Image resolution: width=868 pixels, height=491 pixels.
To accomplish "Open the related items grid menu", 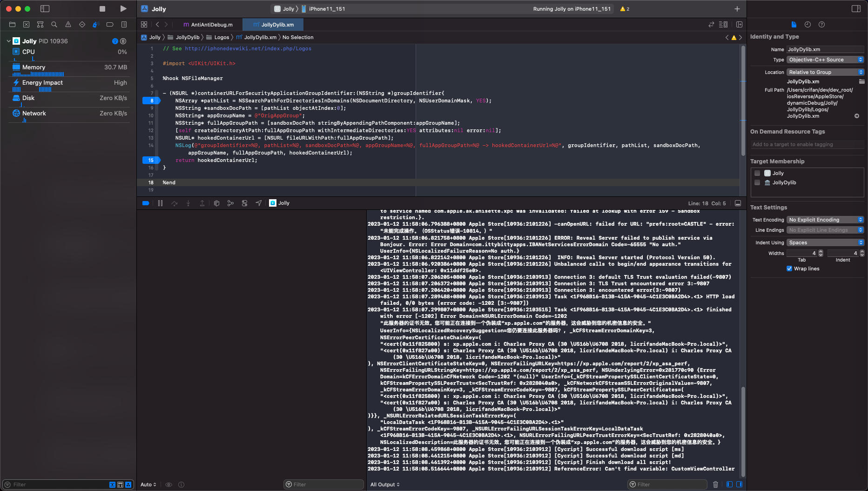I will click(144, 25).
